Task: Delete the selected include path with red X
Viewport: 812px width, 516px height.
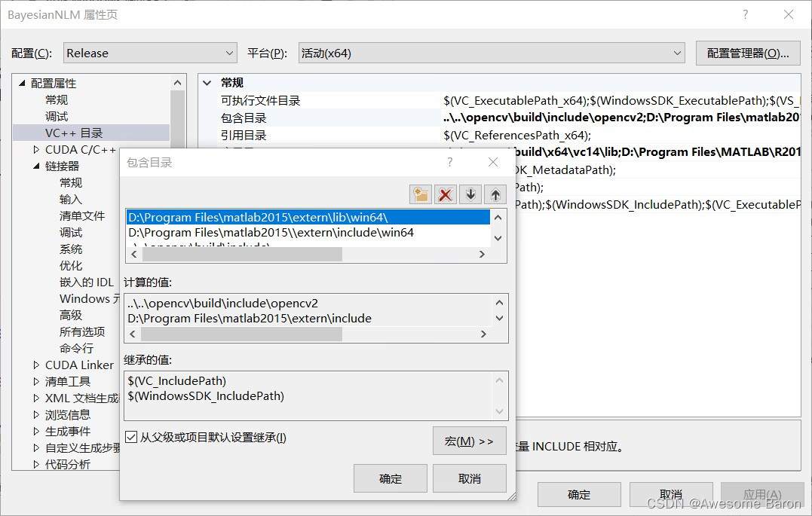Action: pyautogui.click(x=445, y=194)
